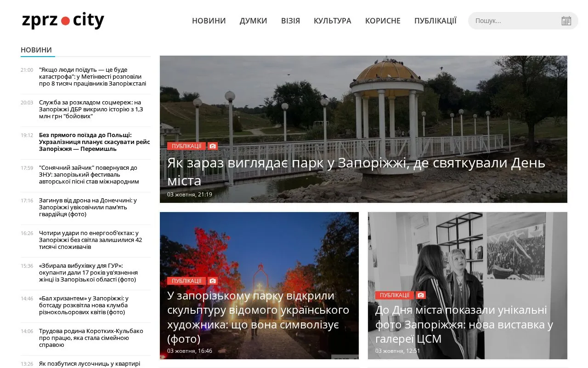Open Як позбутися лусочниць у квартирі news

click(90, 363)
